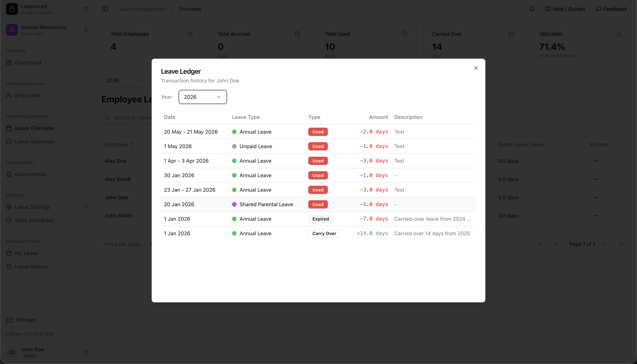Click Used badge in 20 May row
Viewport: 637px width, 364px height.
tap(318, 132)
